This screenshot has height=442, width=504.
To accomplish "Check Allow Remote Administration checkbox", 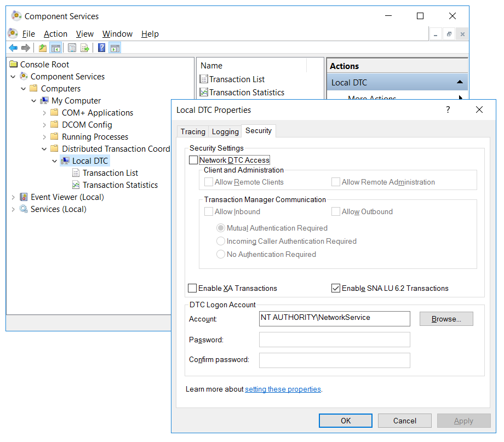I will [336, 182].
